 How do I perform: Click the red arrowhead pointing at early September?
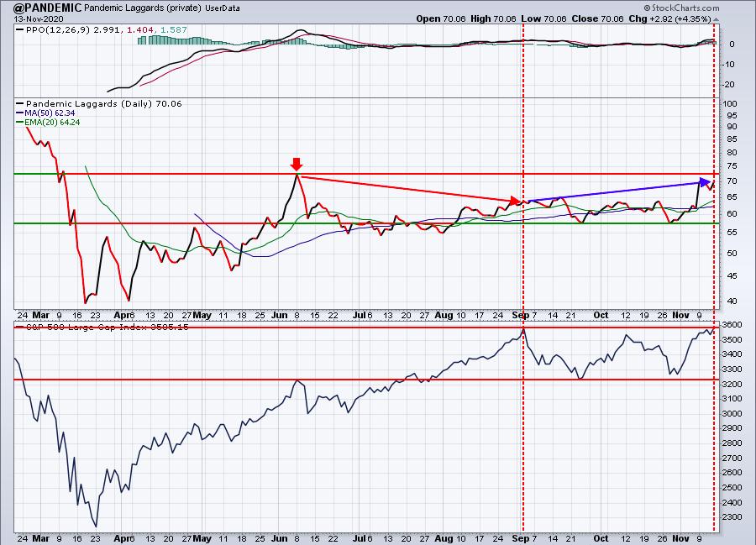pyautogui.click(x=515, y=201)
